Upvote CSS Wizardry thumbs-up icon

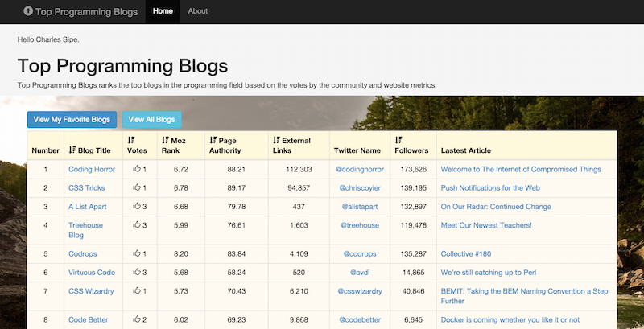coord(137,291)
